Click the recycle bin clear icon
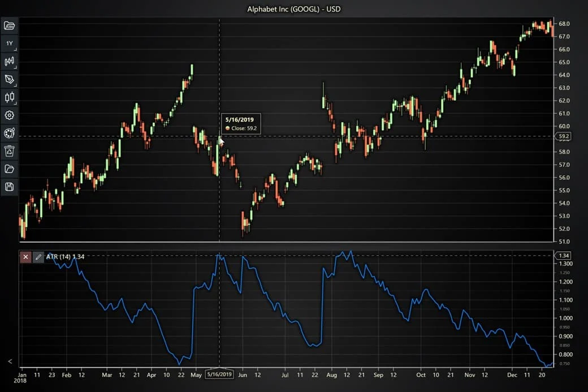Viewport: 588px width, 392px height. (9, 151)
